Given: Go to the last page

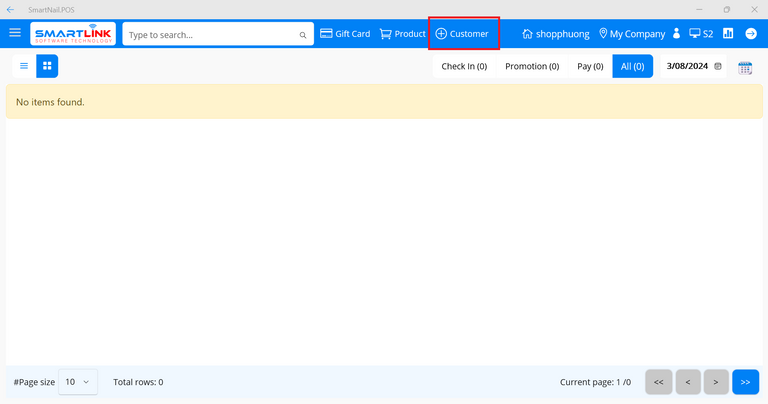Looking at the screenshot, I should pos(745,382).
